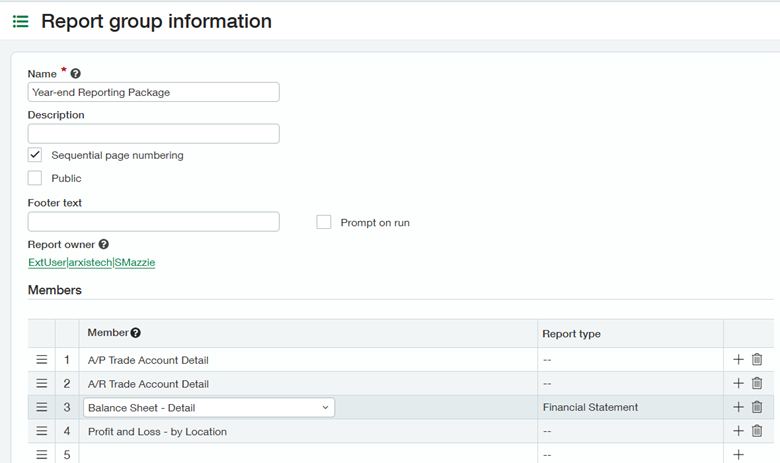Click drag handle of row 1

pyautogui.click(x=42, y=360)
